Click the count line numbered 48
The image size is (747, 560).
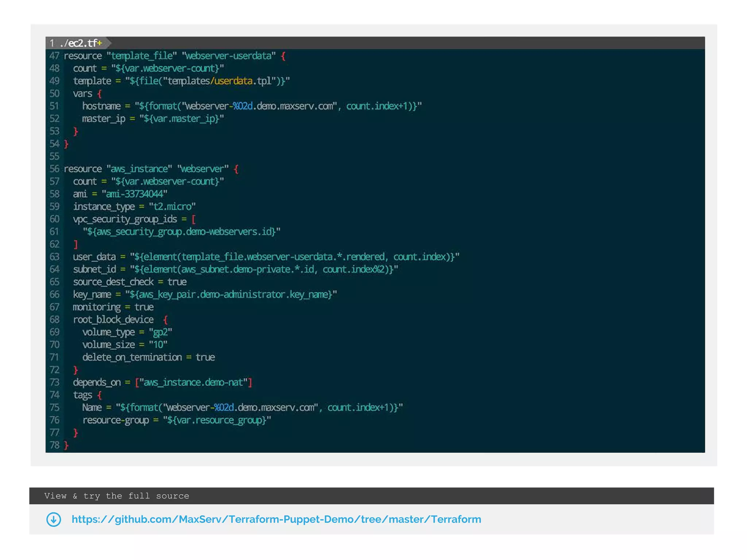pos(148,69)
